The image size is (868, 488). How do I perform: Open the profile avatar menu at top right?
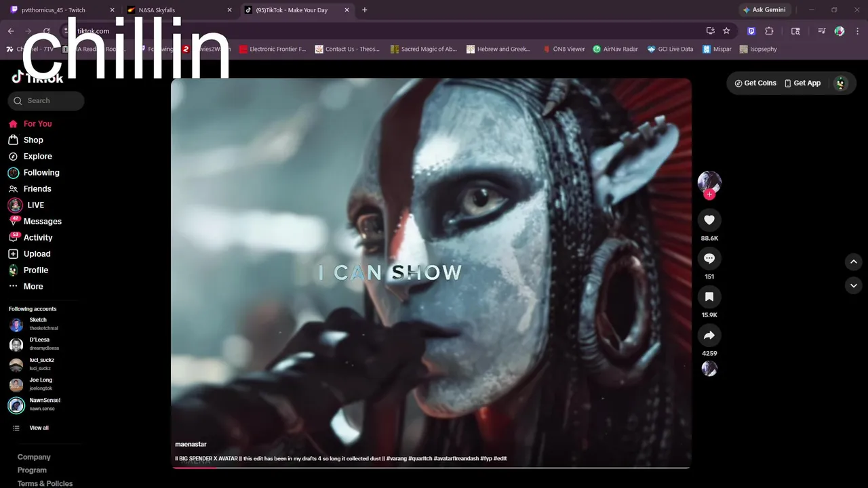pyautogui.click(x=841, y=83)
